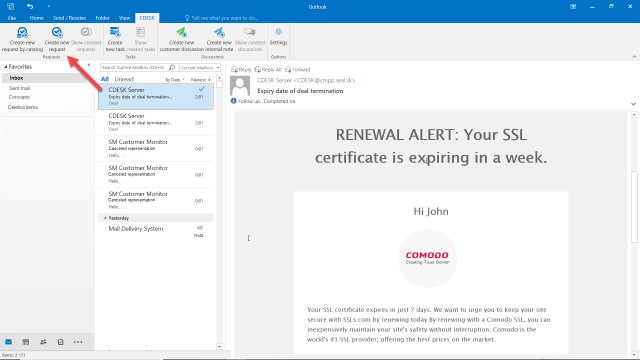This screenshot has height=360, width=640.
Task: Collapse the Yesterday group
Action: tap(105, 218)
